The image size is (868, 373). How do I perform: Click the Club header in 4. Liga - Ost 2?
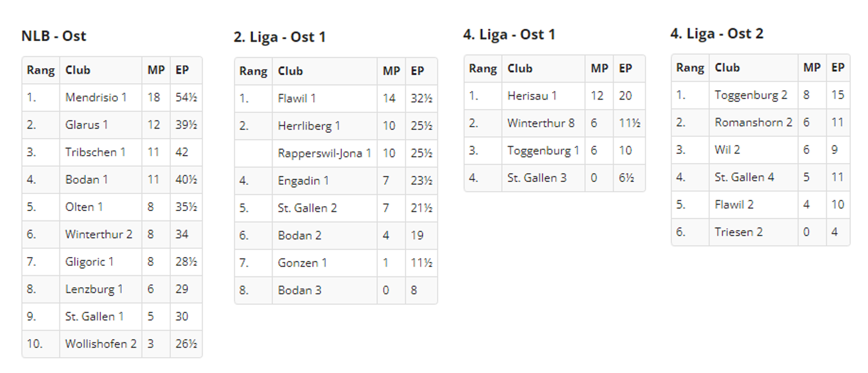click(727, 67)
